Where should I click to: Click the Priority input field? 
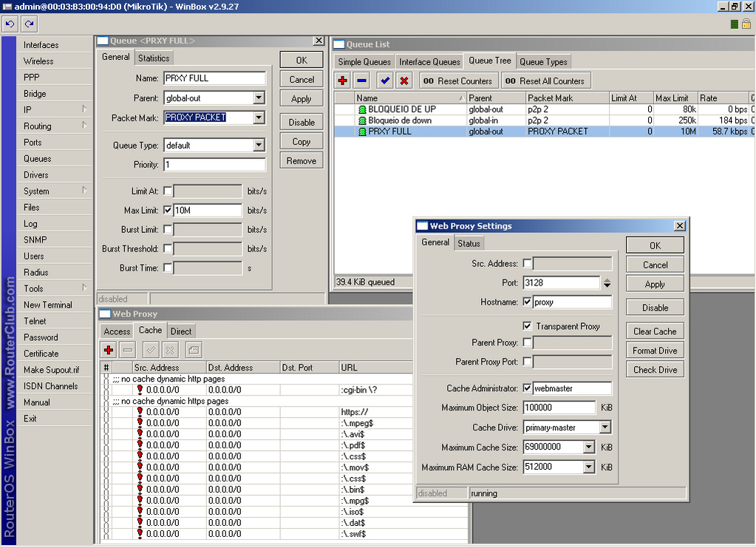click(214, 164)
